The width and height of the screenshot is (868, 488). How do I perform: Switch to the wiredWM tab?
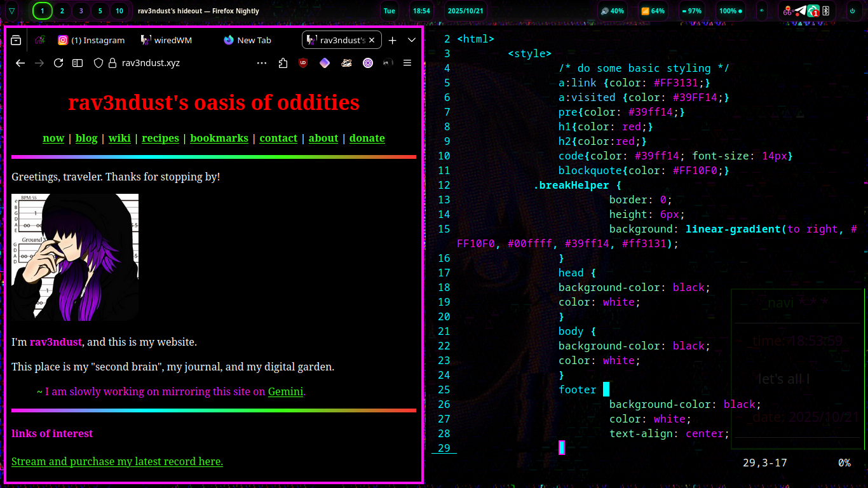(x=166, y=39)
